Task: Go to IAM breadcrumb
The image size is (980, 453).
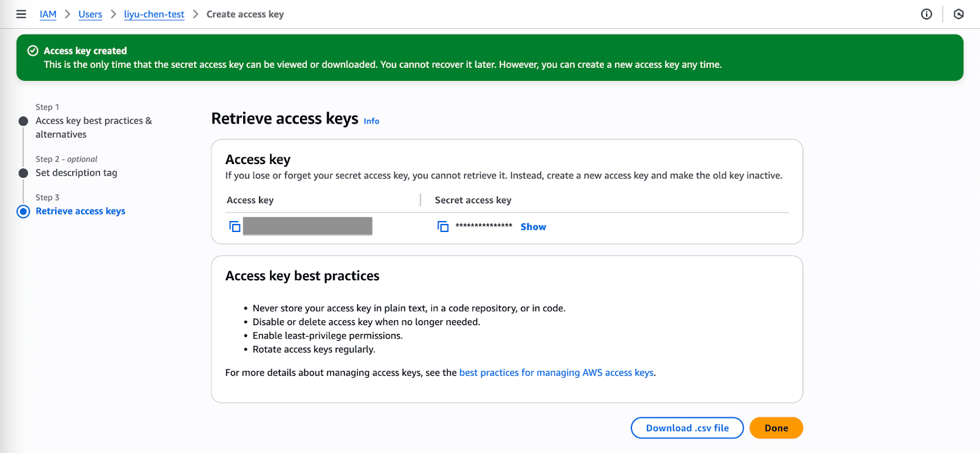Action: (x=48, y=14)
